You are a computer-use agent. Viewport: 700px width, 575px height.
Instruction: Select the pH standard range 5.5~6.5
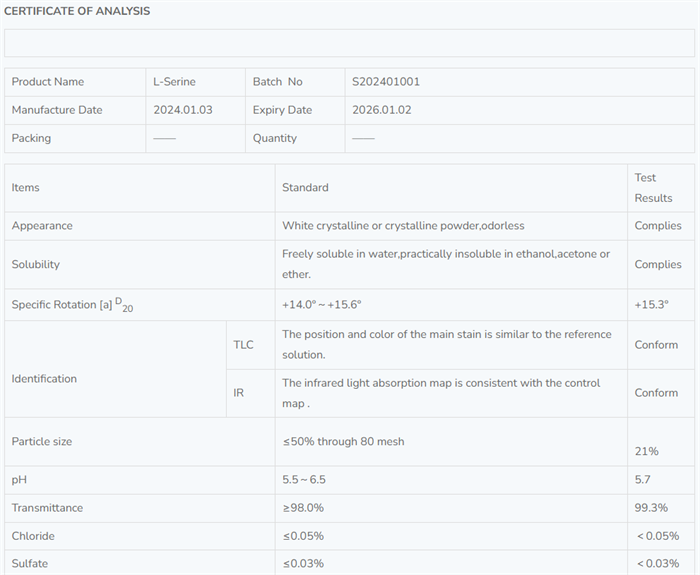coord(304,480)
